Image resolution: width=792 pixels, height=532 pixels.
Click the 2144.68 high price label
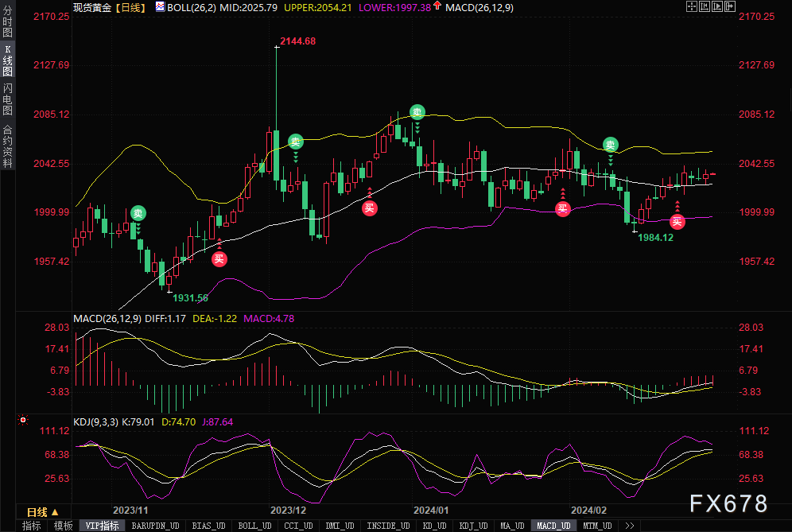pyautogui.click(x=298, y=41)
